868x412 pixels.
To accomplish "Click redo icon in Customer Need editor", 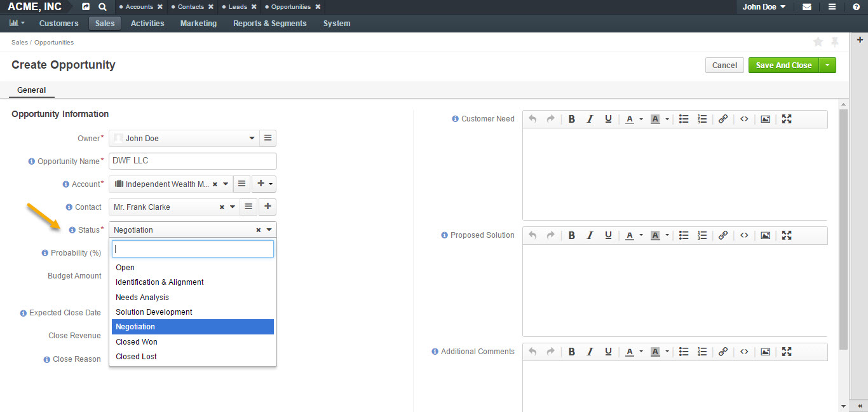I will click(x=550, y=119).
